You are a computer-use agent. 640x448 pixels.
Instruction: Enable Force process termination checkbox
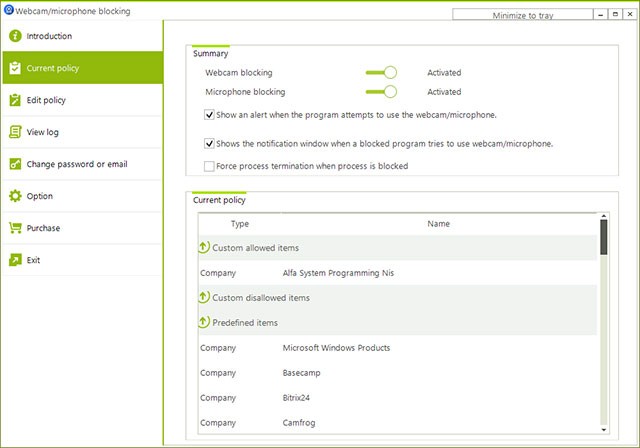tap(209, 166)
